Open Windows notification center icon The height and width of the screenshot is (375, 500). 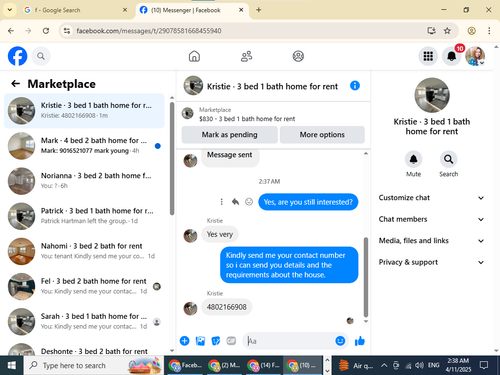click(484, 365)
